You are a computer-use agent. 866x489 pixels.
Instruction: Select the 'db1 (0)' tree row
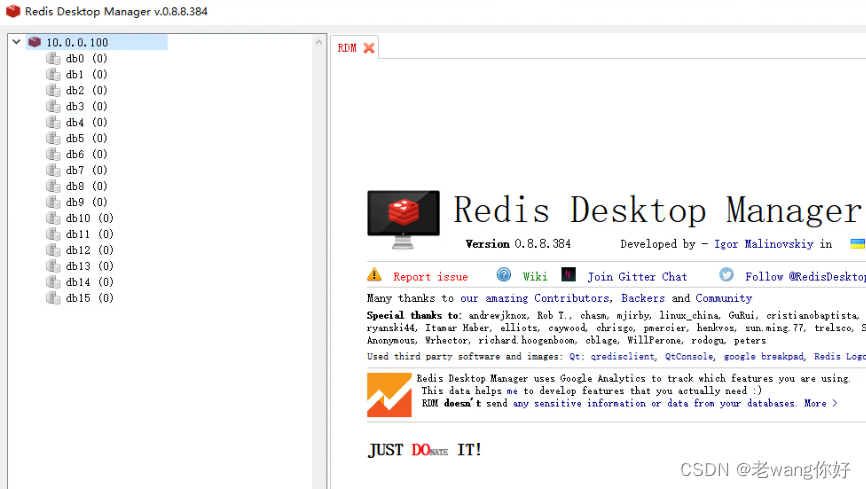(86, 75)
